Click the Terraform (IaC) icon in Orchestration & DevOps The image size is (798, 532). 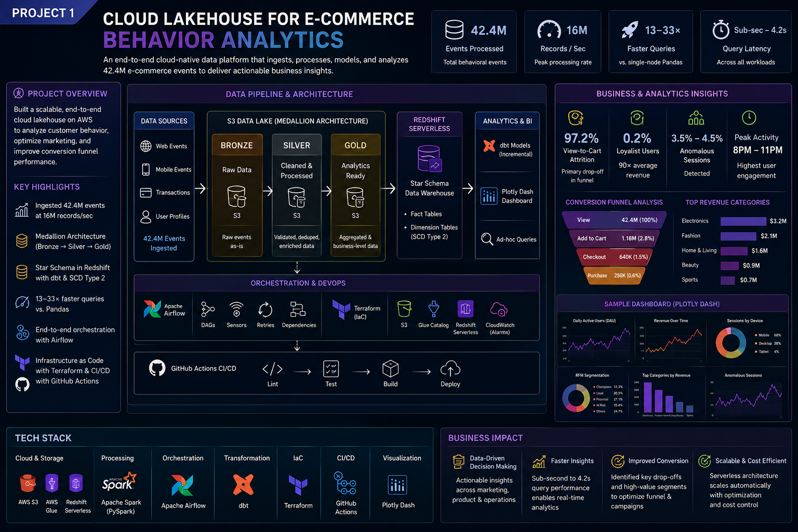[x=341, y=310]
